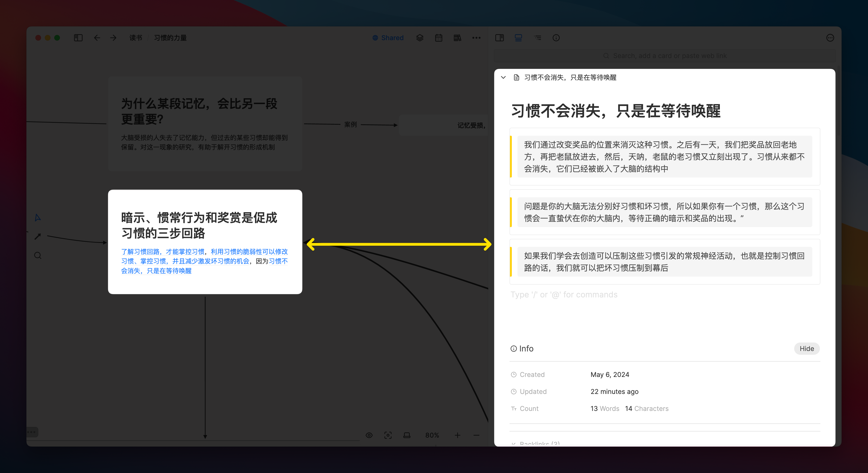Click the quote block starting 问题是你的大脑
Screen dimensions: 868x473
click(x=664, y=212)
